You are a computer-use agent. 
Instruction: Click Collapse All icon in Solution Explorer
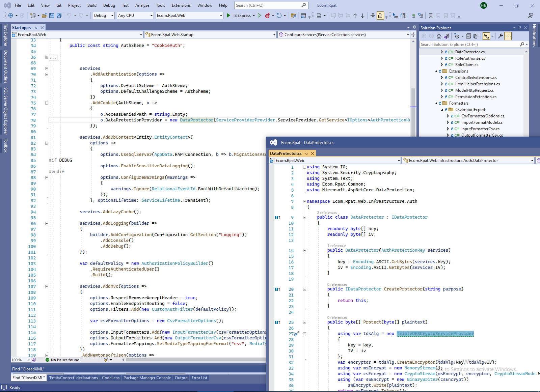468,36
